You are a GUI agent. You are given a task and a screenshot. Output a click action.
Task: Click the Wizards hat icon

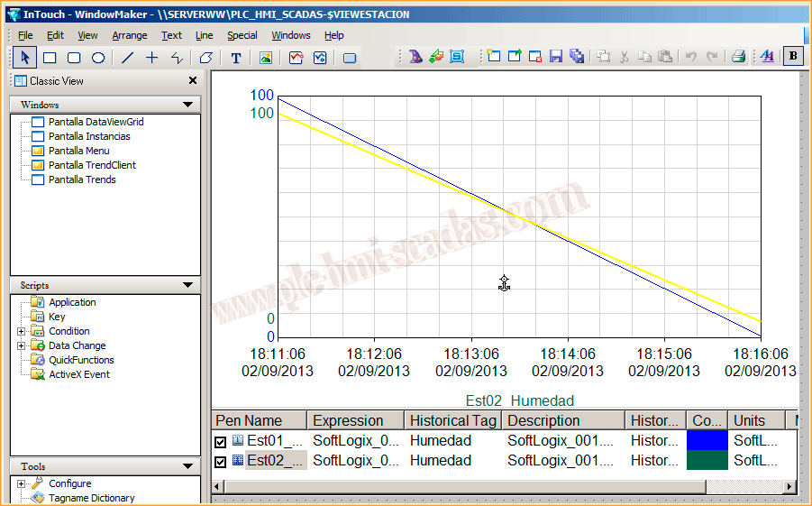[415, 57]
